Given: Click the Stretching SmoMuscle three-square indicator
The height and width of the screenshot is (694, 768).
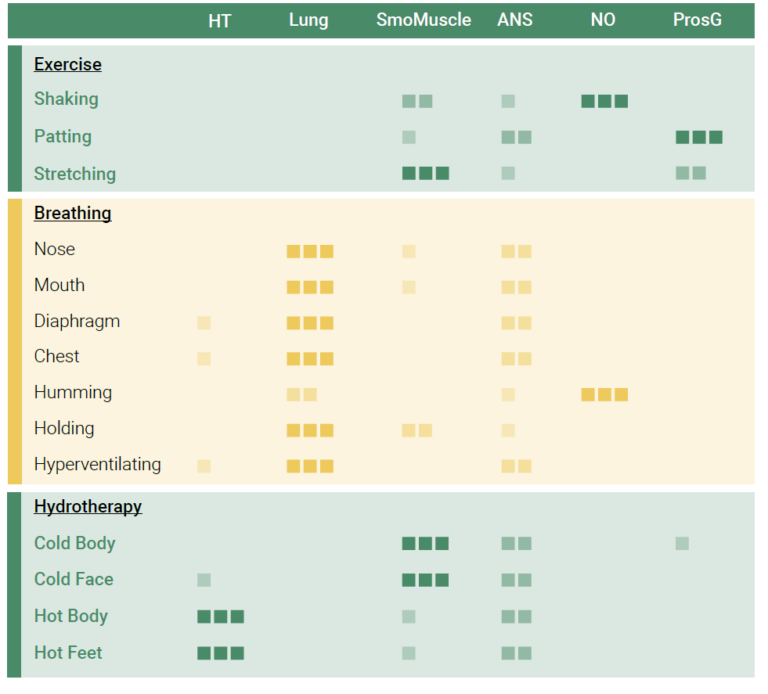Looking at the screenshot, I should coord(425,173).
